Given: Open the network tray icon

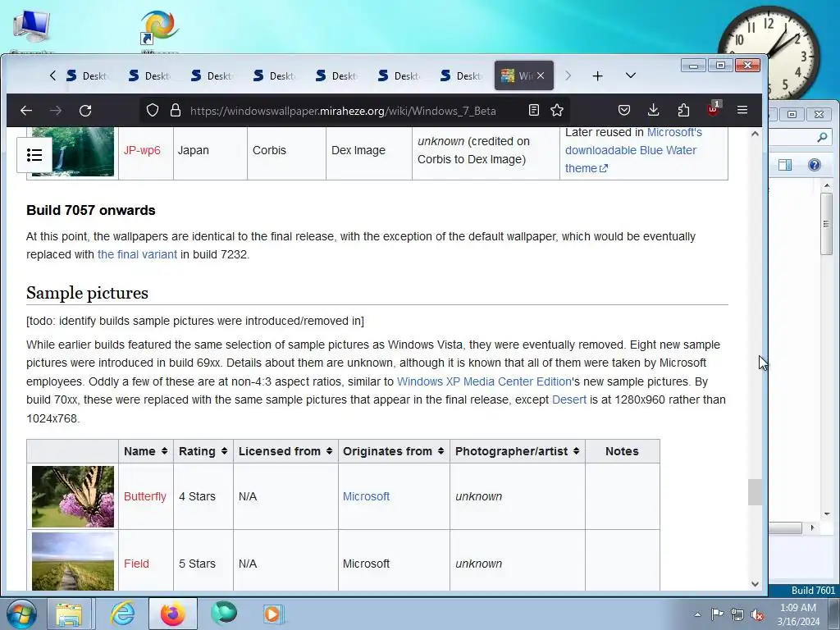Looking at the screenshot, I should tap(737, 614).
